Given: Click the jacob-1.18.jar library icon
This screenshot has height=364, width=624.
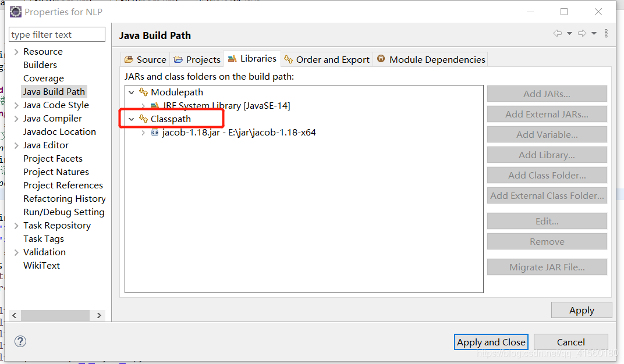Looking at the screenshot, I should [154, 132].
